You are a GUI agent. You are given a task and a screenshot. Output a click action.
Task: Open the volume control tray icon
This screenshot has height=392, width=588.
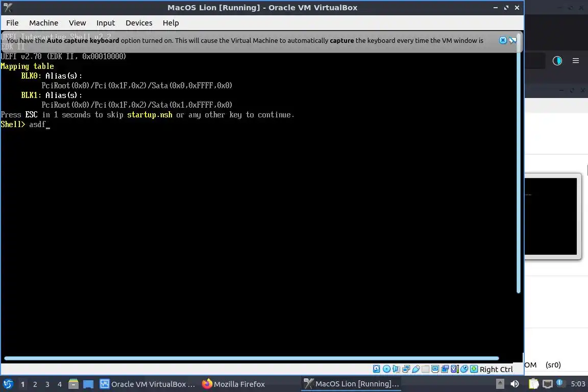click(514, 384)
